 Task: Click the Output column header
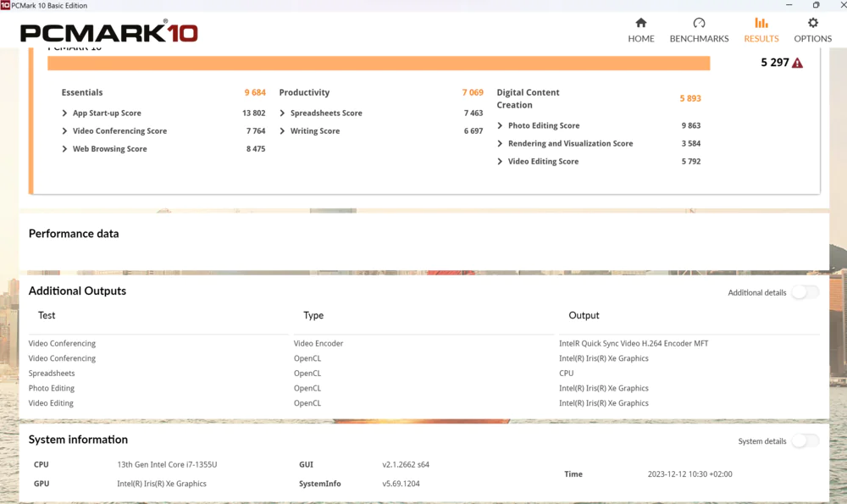tap(584, 315)
